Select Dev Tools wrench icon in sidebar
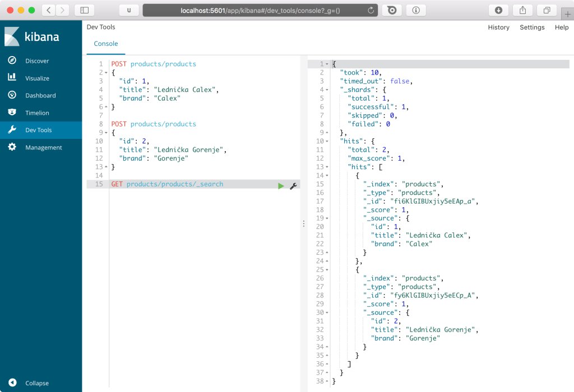 (x=12, y=130)
